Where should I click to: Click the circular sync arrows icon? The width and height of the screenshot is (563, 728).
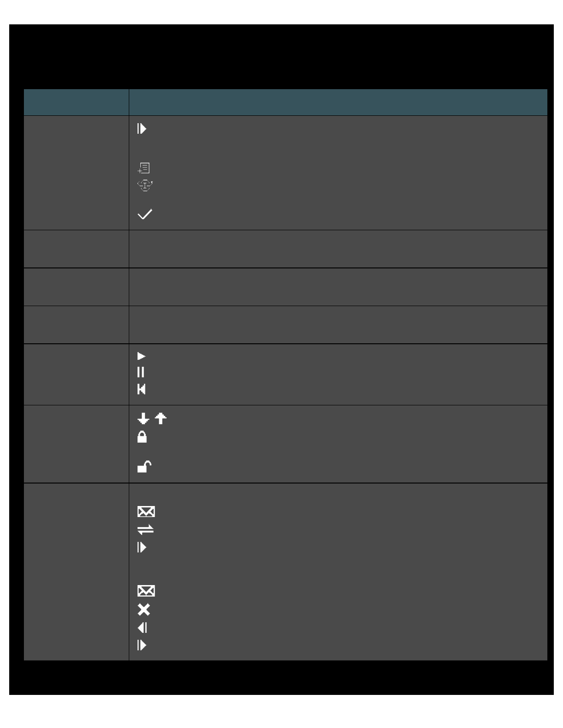click(145, 185)
